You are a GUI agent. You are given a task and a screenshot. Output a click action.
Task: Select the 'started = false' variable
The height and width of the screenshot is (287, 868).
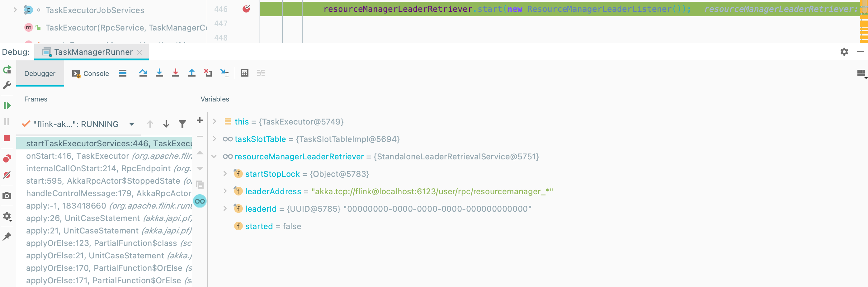(x=273, y=226)
